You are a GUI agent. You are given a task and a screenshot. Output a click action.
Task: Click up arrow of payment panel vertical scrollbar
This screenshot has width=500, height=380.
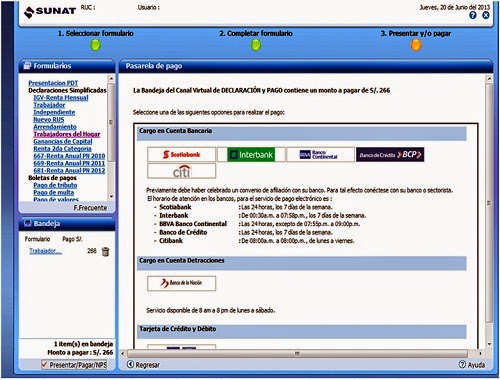coord(489,79)
